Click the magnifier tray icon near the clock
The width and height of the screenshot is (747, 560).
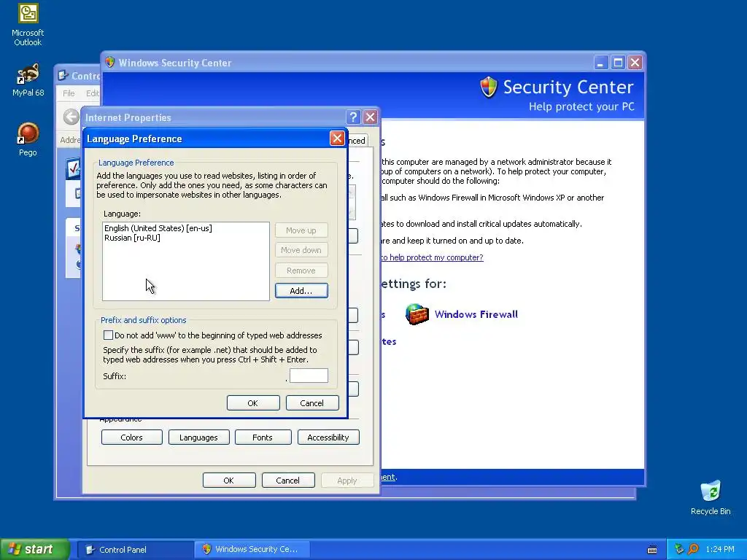click(x=694, y=549)
